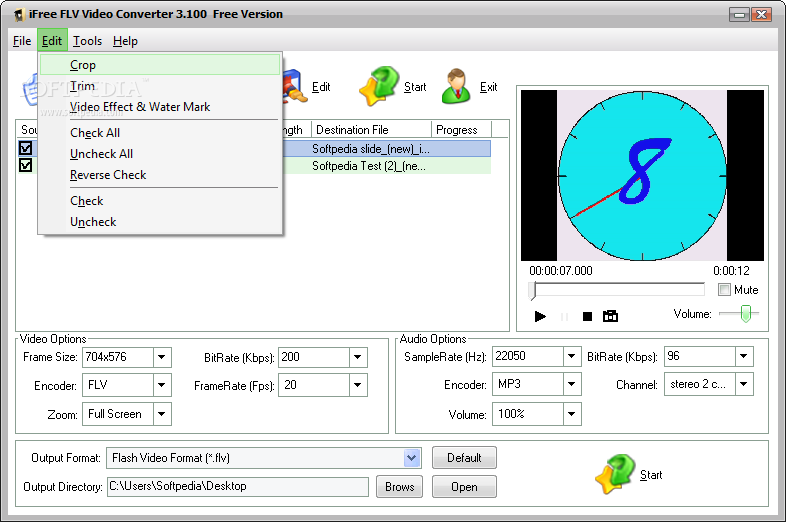Click the Progress column header

coord(461,130)
